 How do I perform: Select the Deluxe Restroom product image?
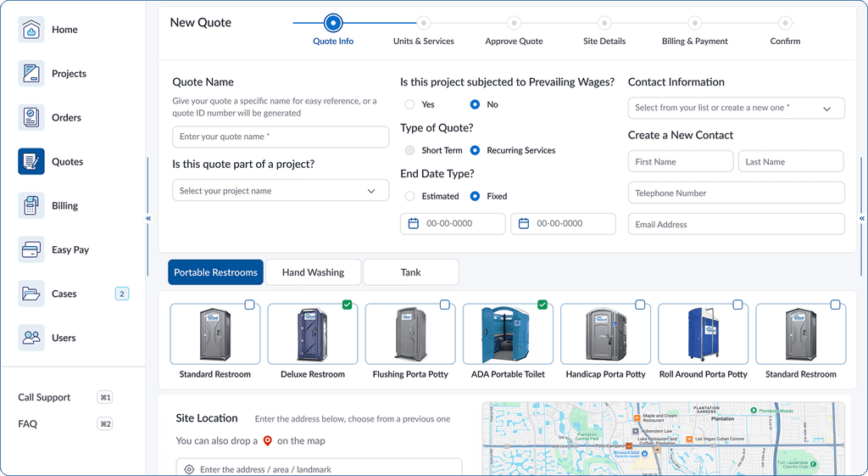coord(313,334)
